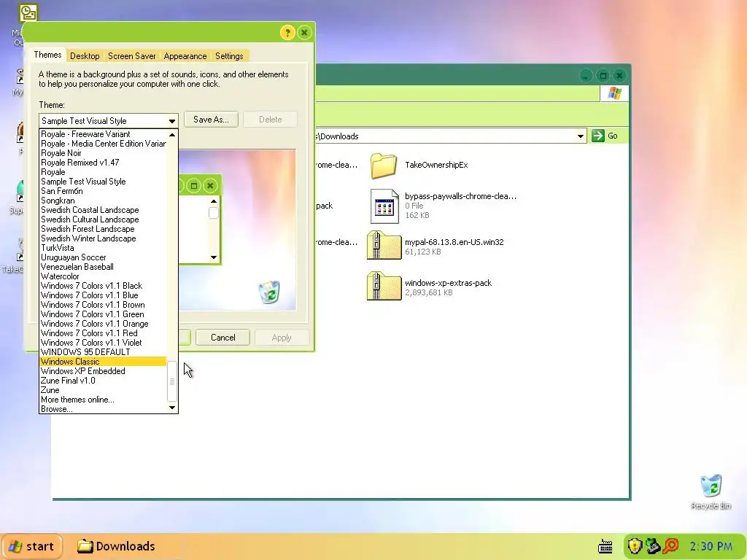Screen dimensions: 747x560
Task: Select Windows 7 Colors v1.1 Red
Action: 103,332
